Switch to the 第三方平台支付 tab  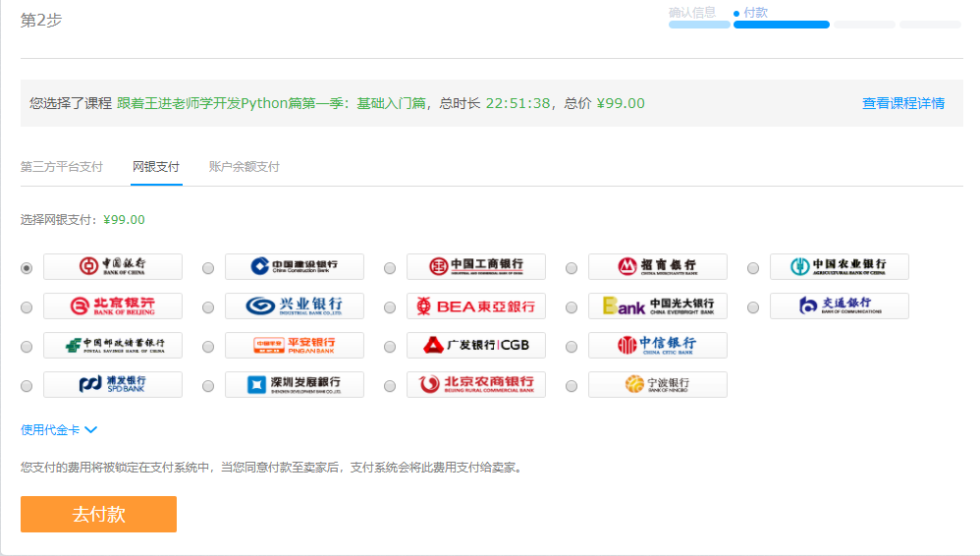coord(62,167)
